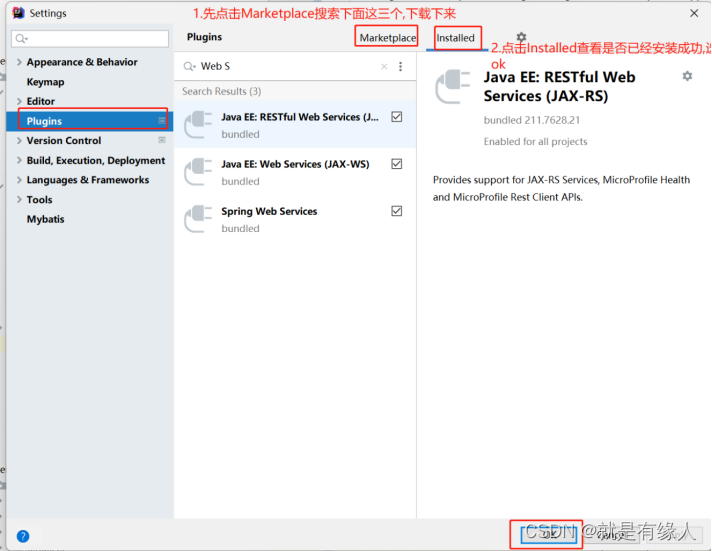Expand Build, Execution, Deployment chevron
Viewport: 712px width, 551px height.
coord(19,160)
